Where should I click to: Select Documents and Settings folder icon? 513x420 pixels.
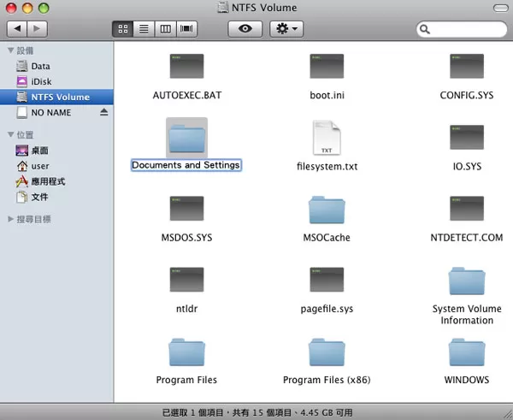coord(186,138)
